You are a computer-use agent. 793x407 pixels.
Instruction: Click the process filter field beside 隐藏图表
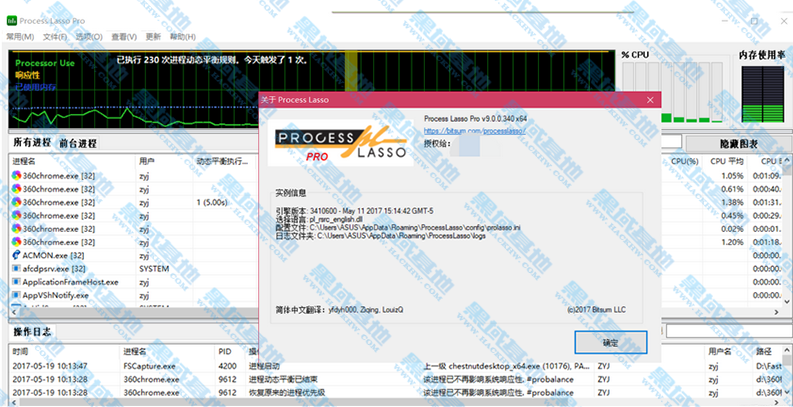tap(672, 142)
